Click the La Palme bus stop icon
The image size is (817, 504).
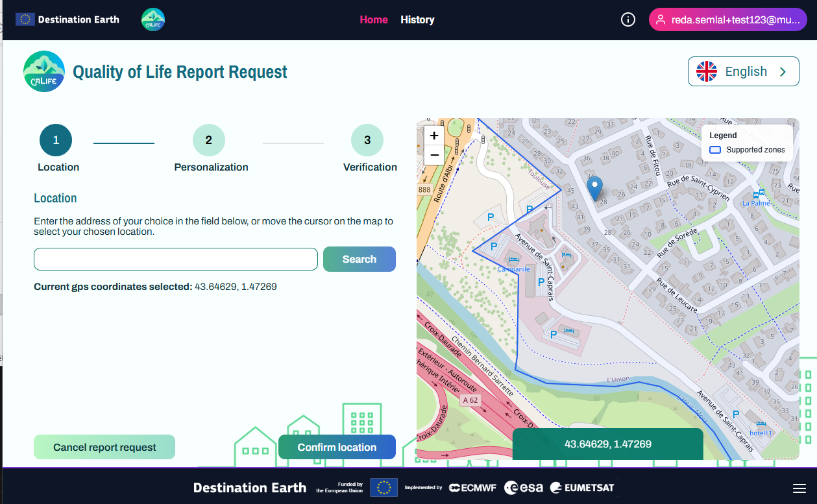pos(755,194)
